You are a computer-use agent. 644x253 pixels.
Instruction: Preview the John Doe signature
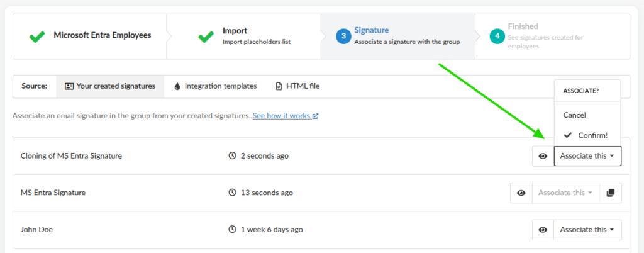pos(543,230)
